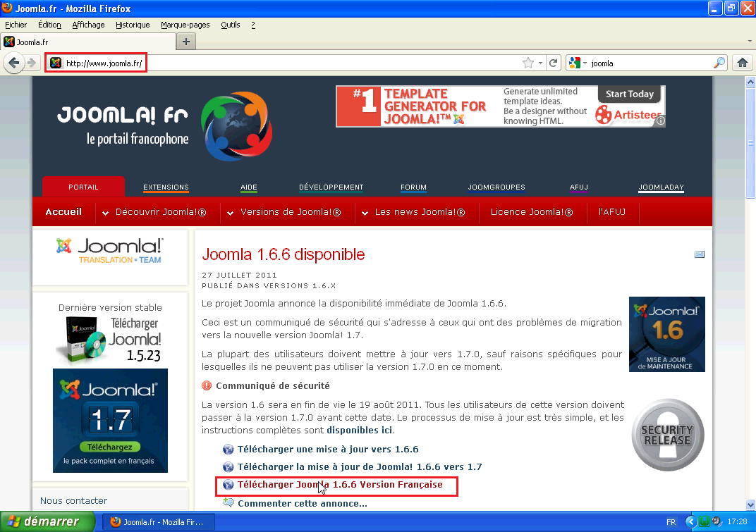Click the green Téléchargez button

coord(109,447)
